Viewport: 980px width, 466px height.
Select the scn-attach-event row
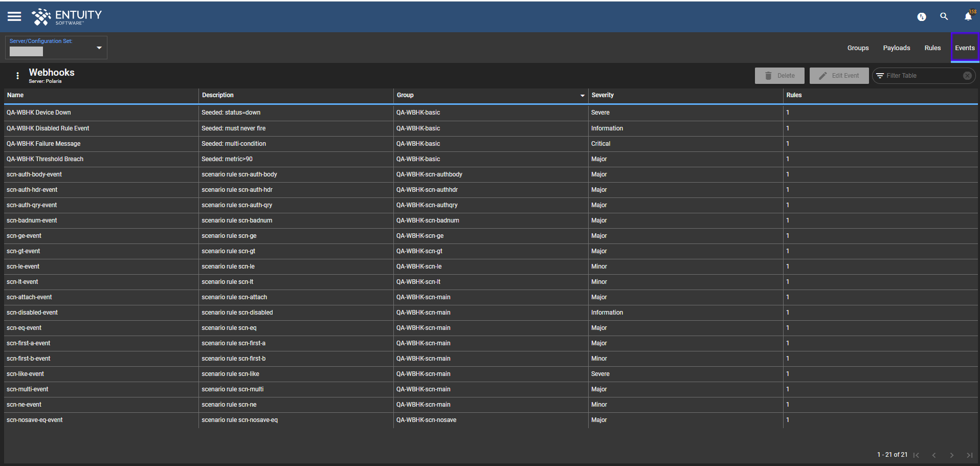(x=491, y=297)
